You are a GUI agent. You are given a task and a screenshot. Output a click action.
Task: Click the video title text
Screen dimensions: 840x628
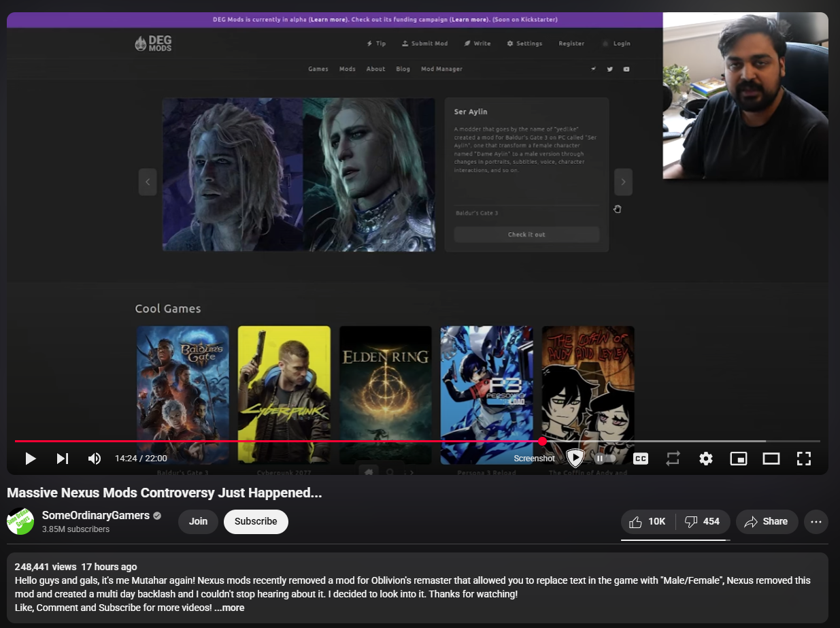[165, 493]
